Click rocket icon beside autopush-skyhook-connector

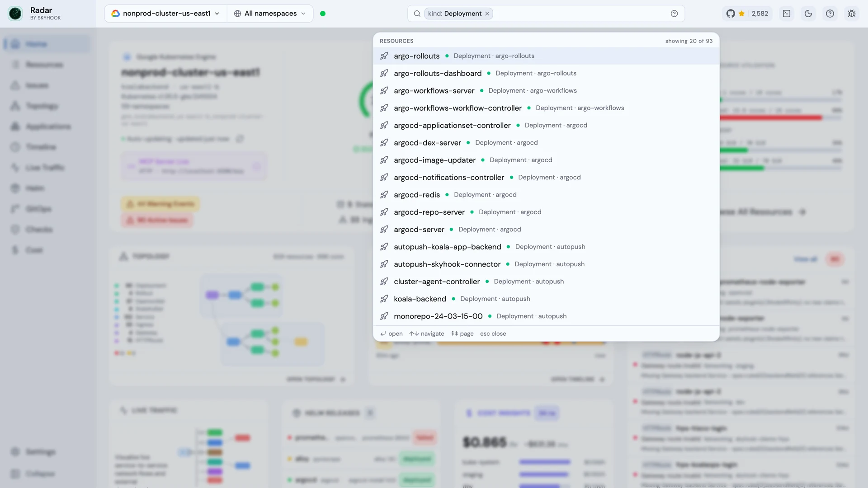click(x=384, y=264)
